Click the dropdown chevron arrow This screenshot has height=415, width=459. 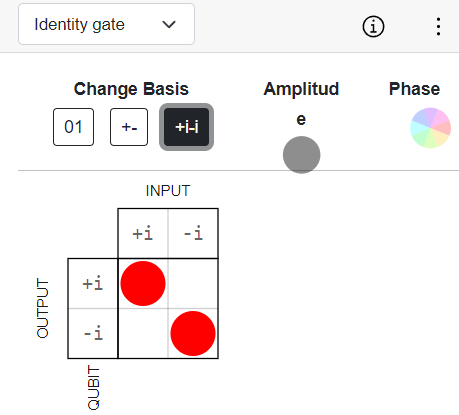point(169,24)
